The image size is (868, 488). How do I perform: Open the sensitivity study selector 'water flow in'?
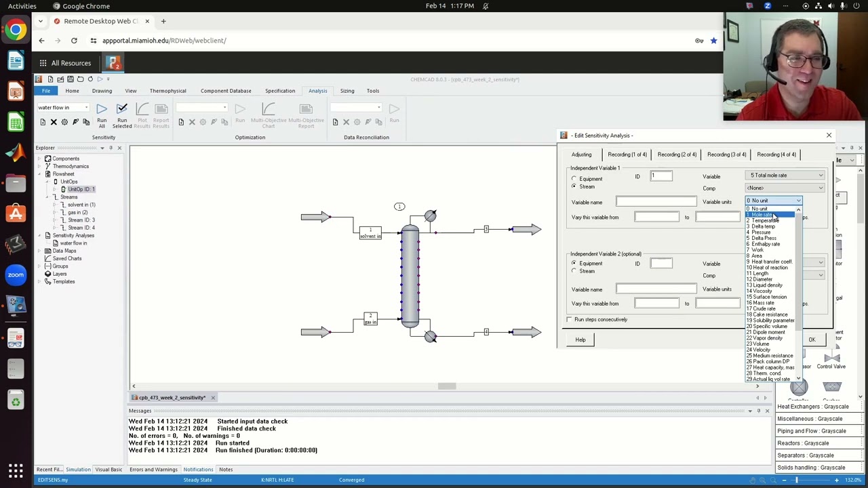[63, 108]
